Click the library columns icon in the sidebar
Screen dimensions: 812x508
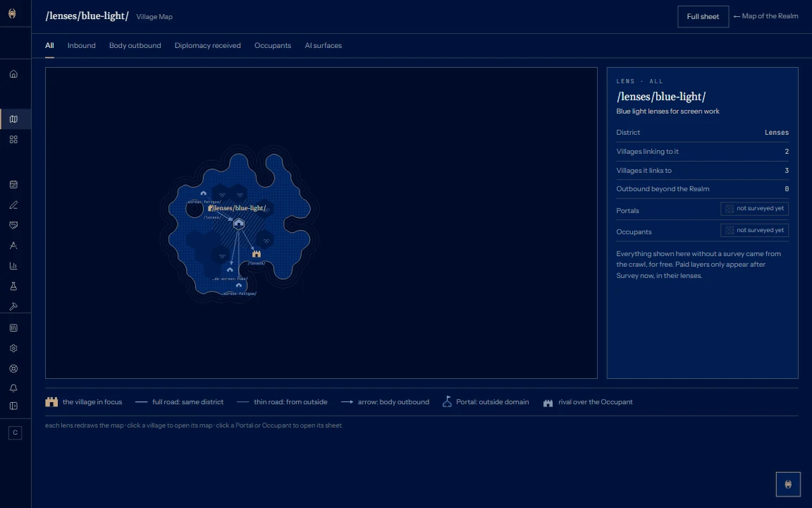coord(13,327)
